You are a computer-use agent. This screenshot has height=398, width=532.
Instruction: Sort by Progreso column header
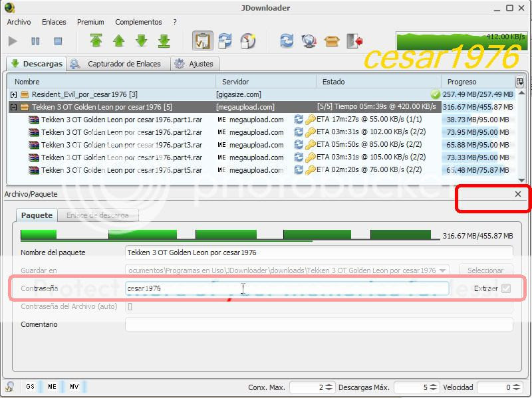(478, 82)
